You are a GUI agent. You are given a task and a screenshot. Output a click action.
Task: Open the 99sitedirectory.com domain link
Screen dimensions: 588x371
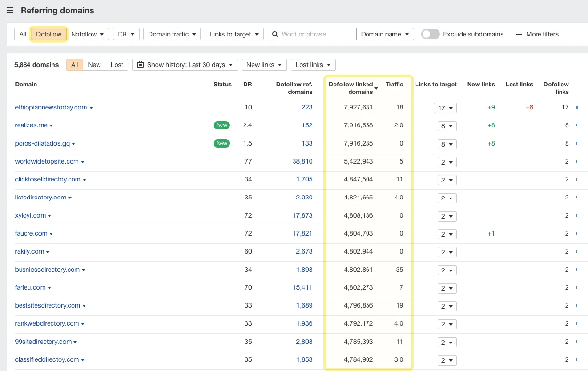(x=44, y=342)
